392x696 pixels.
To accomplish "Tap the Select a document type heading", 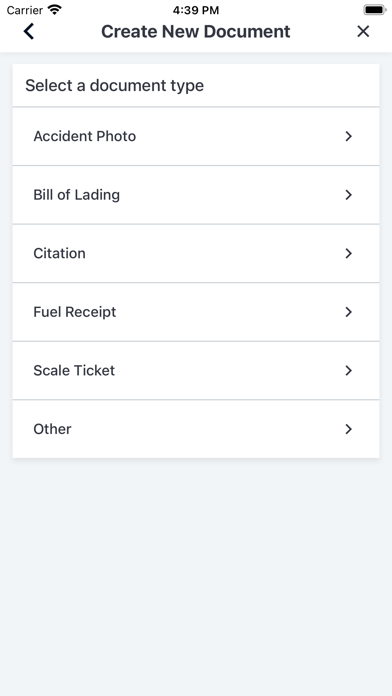I will click(x=115, y=85).
